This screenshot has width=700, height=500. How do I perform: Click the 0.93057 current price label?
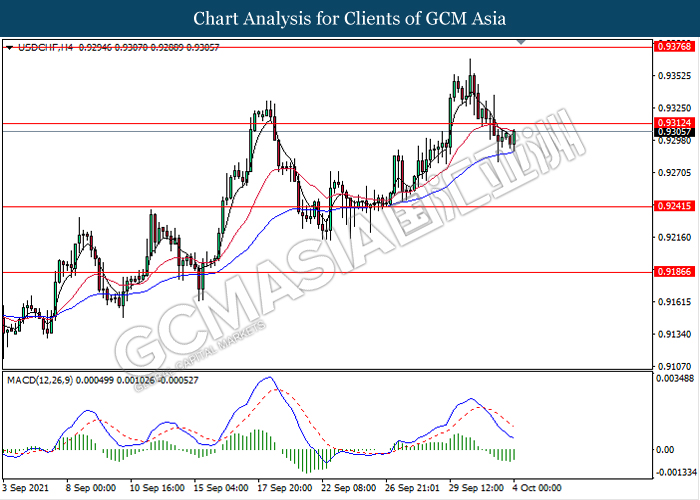[x=674, y=132]
